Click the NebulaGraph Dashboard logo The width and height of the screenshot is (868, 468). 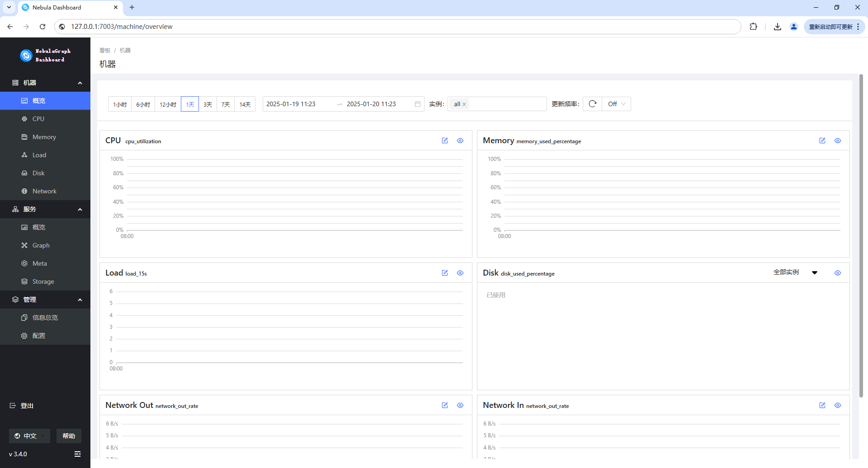[x=45, y=55]
